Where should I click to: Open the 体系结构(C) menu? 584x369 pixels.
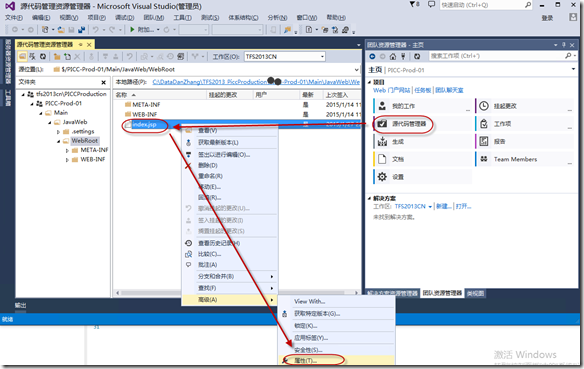(x=243, y=18)
